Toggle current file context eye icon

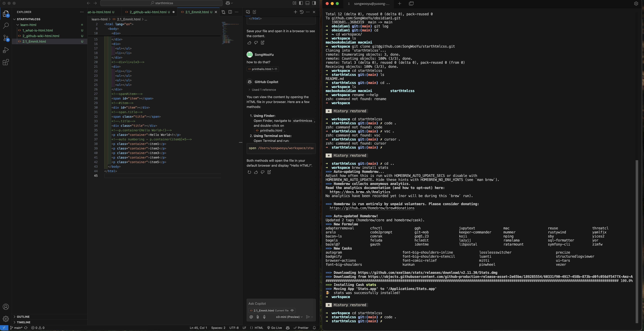tap(292, 311)
